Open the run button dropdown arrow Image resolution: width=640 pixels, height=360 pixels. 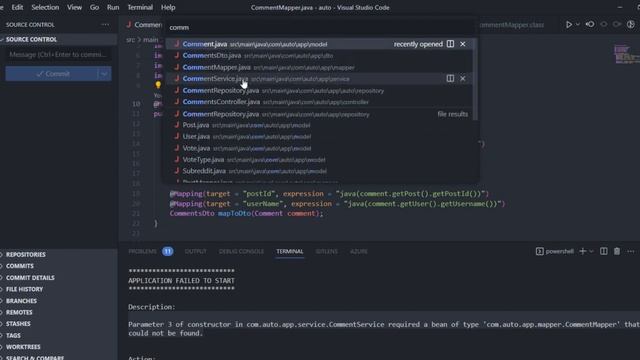point(578,24)
